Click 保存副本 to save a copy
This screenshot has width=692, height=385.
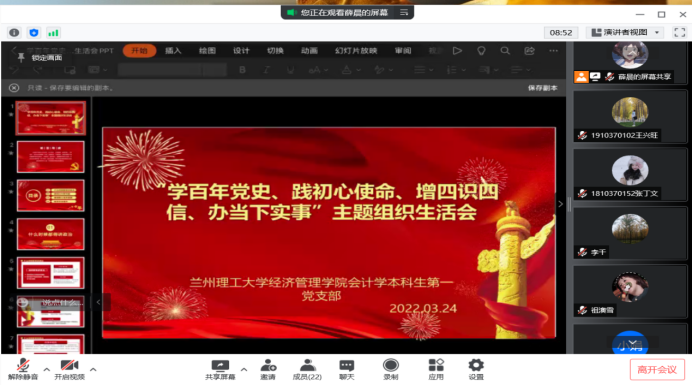click(542, 88)
